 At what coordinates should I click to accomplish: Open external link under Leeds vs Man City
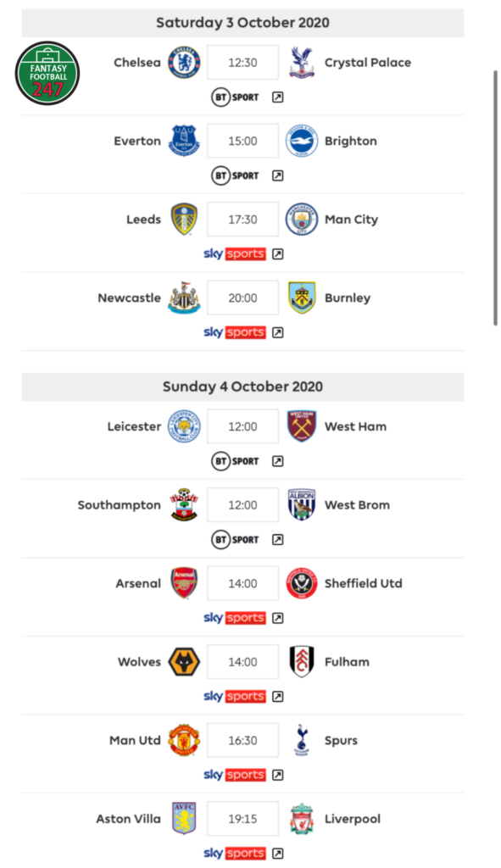click(278, 254)
